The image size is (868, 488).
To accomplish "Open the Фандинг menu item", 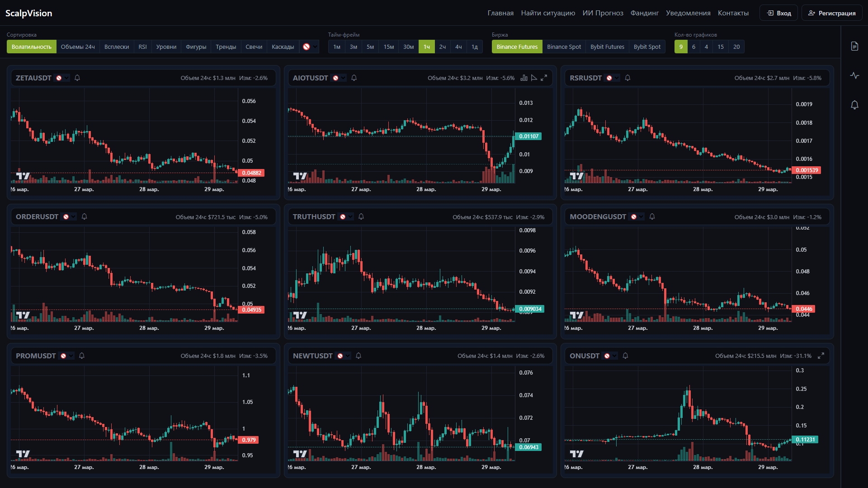I will pyautogui.click(x=644, y=13).
